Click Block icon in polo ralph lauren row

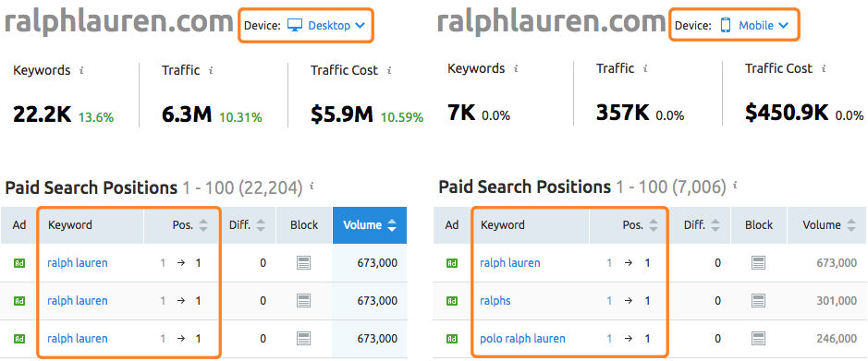click(x=758, y=338)
